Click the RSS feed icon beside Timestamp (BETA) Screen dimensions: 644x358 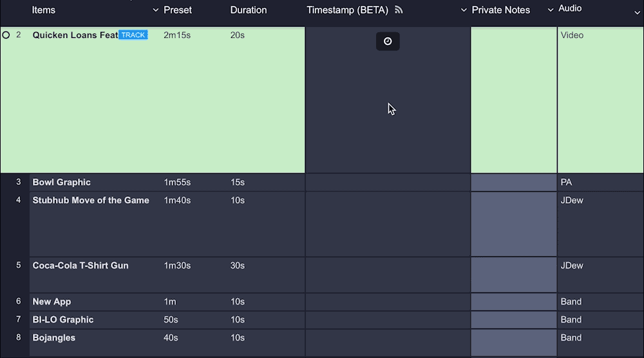(399, 10)
